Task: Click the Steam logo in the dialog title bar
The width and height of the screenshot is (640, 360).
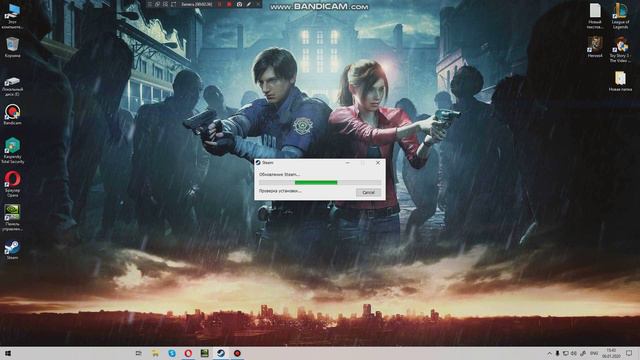Action: click(258, 162)
